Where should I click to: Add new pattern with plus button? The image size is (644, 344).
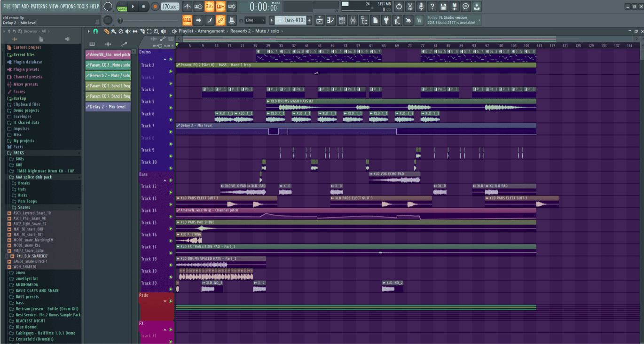pyautogui.click(x=309, y=20)
